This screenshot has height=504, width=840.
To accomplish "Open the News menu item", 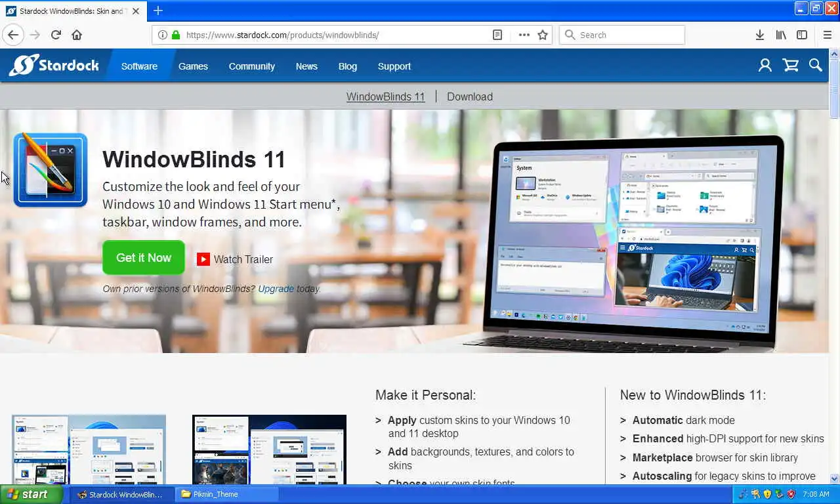I will click(306, 66).
